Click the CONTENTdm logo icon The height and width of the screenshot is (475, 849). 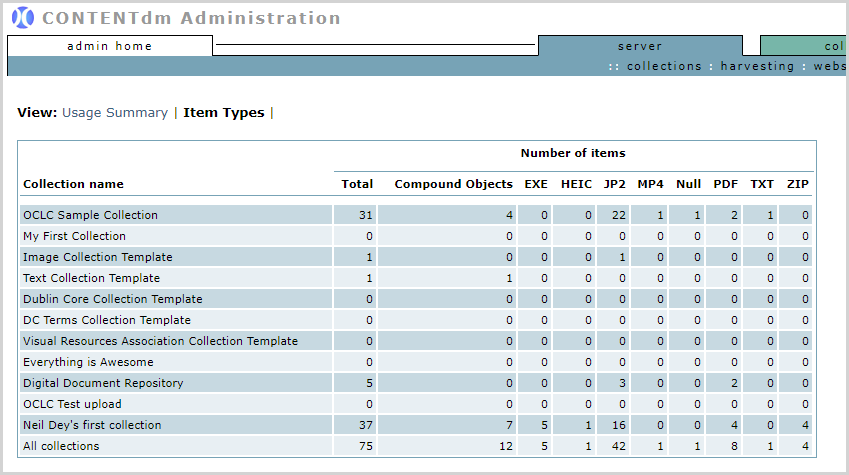tap(23, 18)
